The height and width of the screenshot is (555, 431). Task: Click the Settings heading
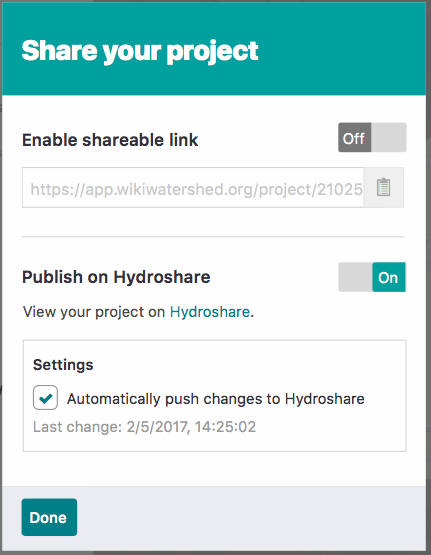coord(63,365)
